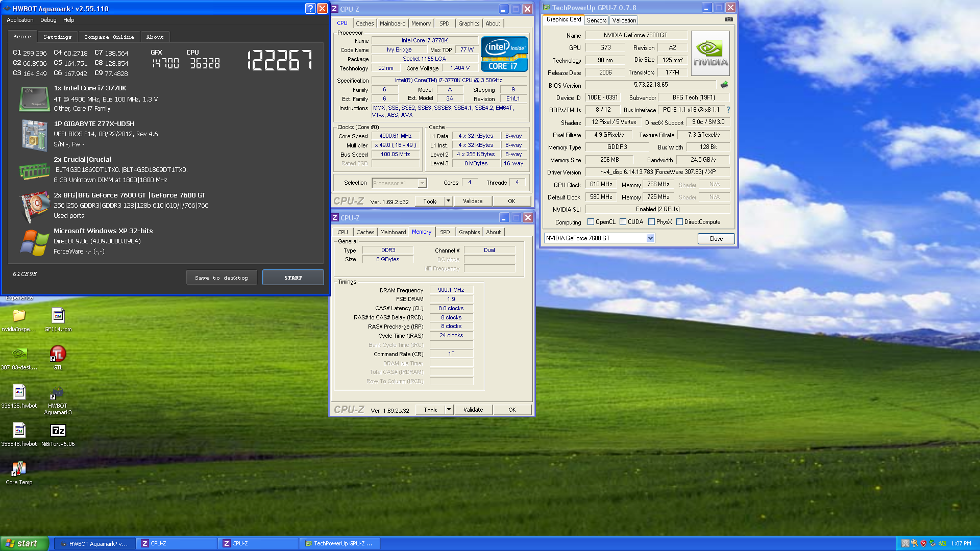Click GPU-Z Name field value
Viewport: 980px width, 551px height.
[635, 35]
